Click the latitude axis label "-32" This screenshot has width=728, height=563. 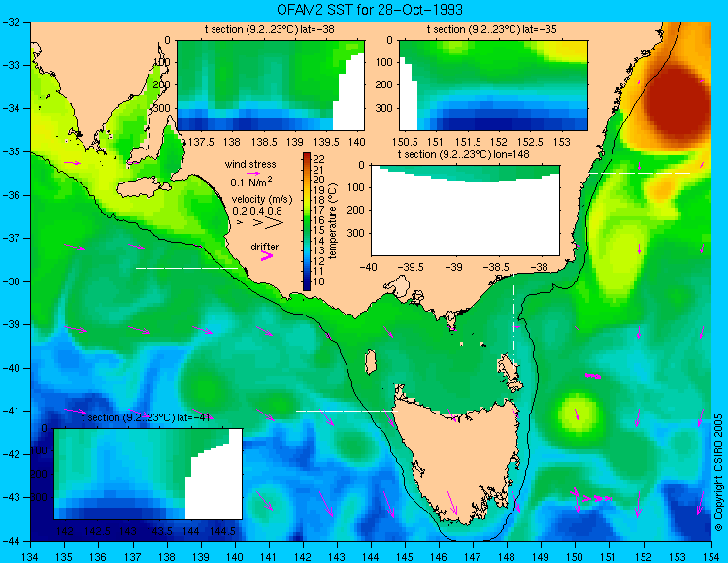pyautogui.click(x=11, y=22)
